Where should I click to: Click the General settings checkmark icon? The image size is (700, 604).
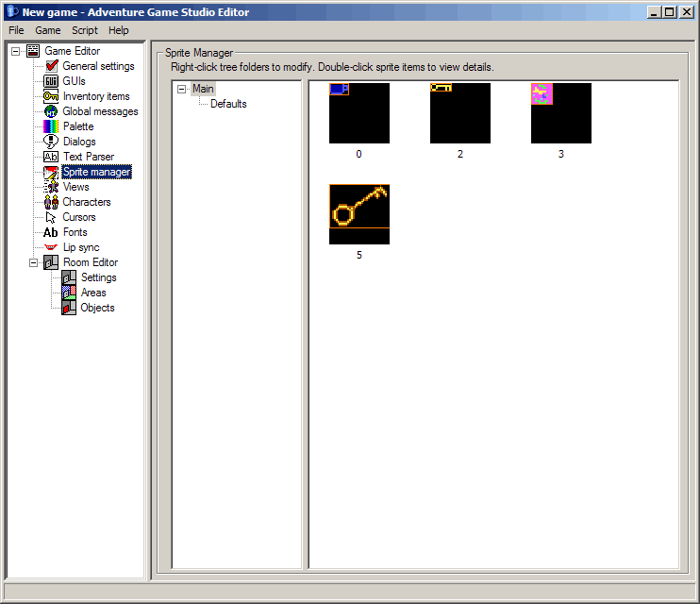point(51,66)
